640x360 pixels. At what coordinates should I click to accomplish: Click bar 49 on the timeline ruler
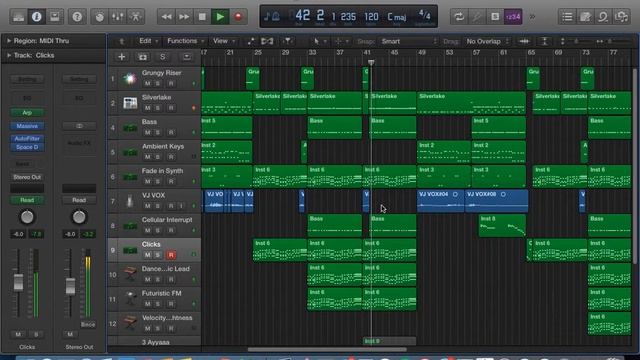point(422,53)
